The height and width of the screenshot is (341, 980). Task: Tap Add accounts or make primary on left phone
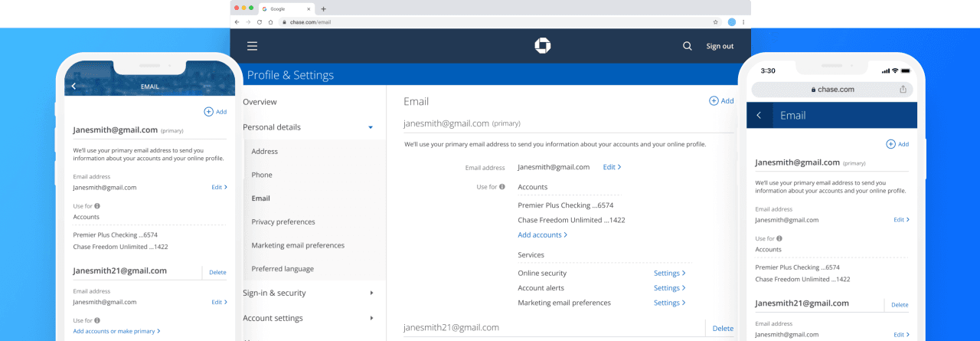click(116, 331)
